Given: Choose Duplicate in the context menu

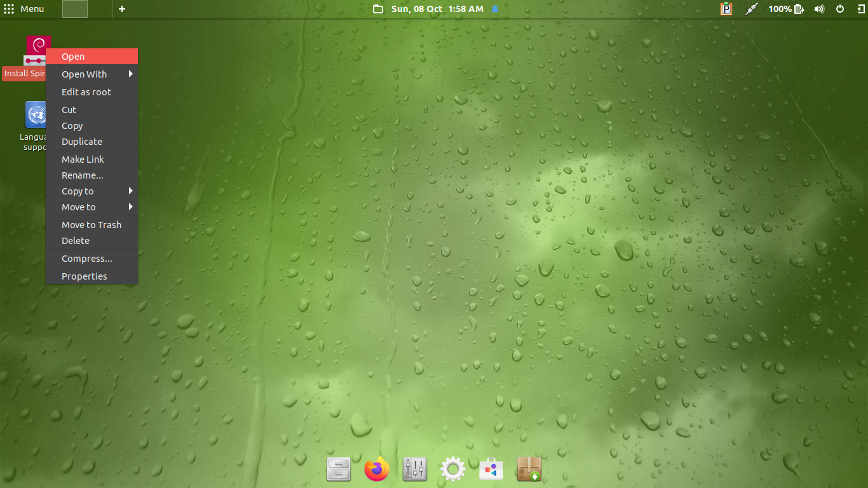Looking at the screenshot, I should point(92,142).
